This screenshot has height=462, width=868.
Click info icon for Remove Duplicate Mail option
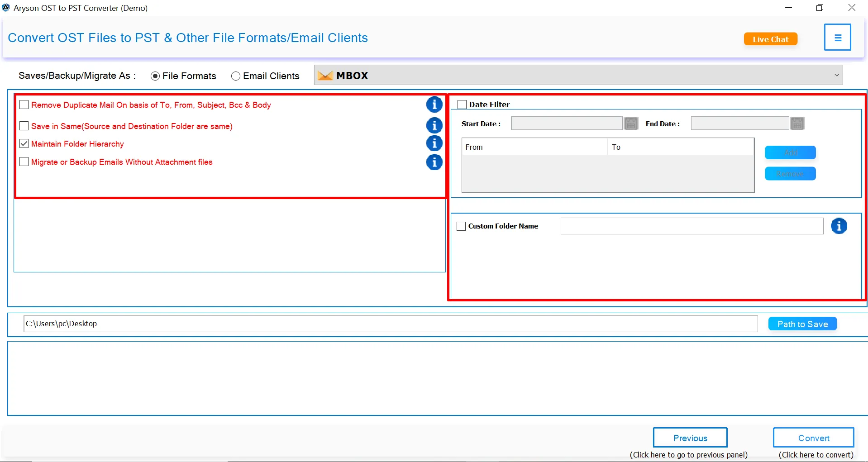pyautogui.click(x=434, y=105)
